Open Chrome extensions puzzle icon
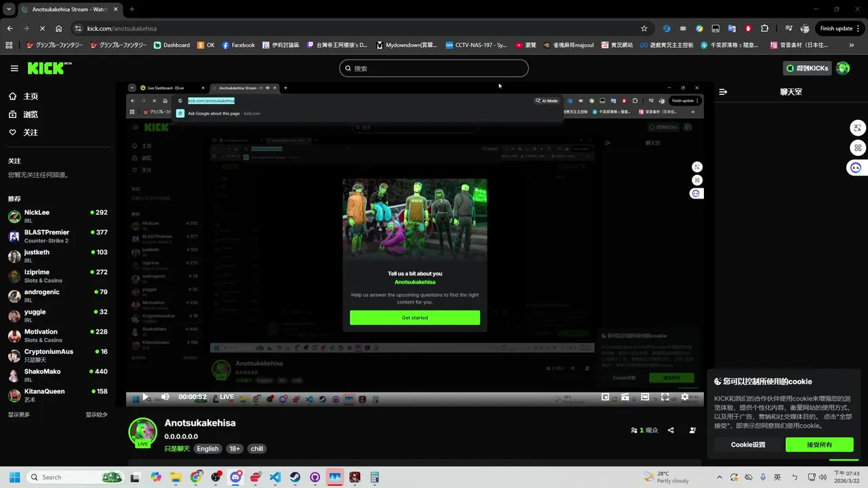The image size is (868, 488). coord(765,28)
